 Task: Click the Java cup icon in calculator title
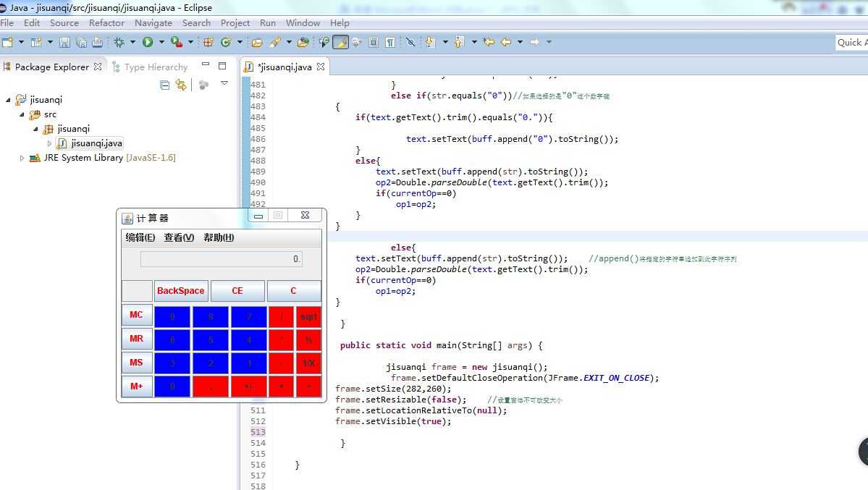coord(127,218)
